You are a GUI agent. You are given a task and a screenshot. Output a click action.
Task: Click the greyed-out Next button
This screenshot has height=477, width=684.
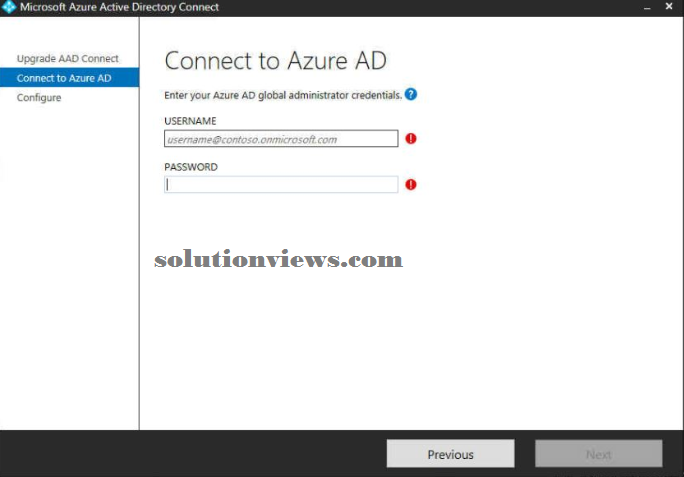(x=598, y=454)
